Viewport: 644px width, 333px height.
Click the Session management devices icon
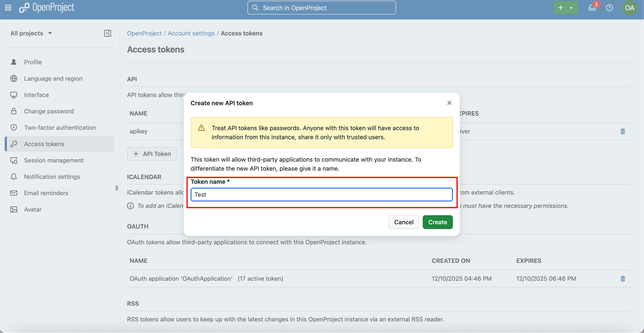pos(14,160)
